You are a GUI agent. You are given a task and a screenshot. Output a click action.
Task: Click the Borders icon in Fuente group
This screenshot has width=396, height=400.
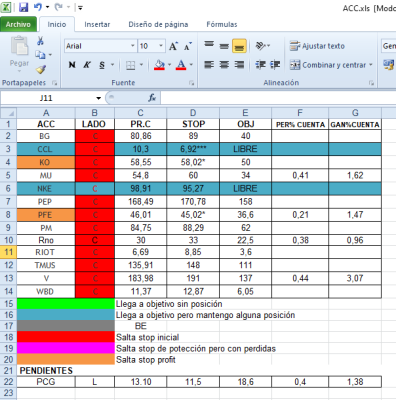130,65
